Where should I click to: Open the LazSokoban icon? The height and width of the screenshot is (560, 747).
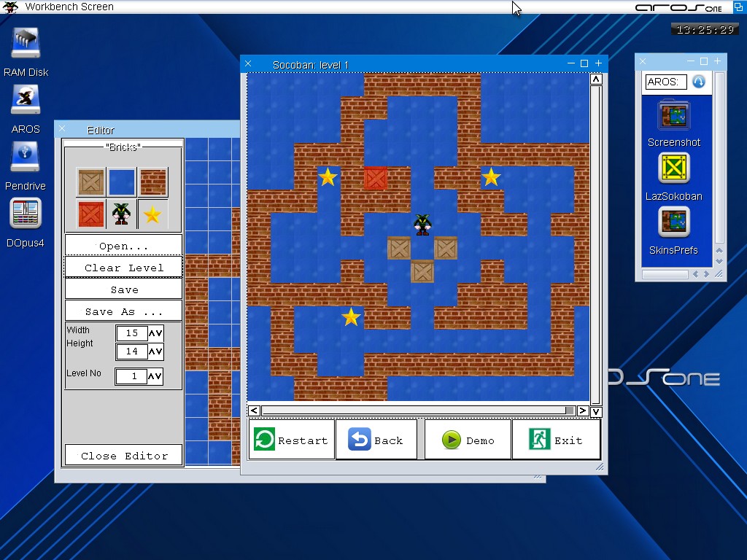[x=673, y=169]
